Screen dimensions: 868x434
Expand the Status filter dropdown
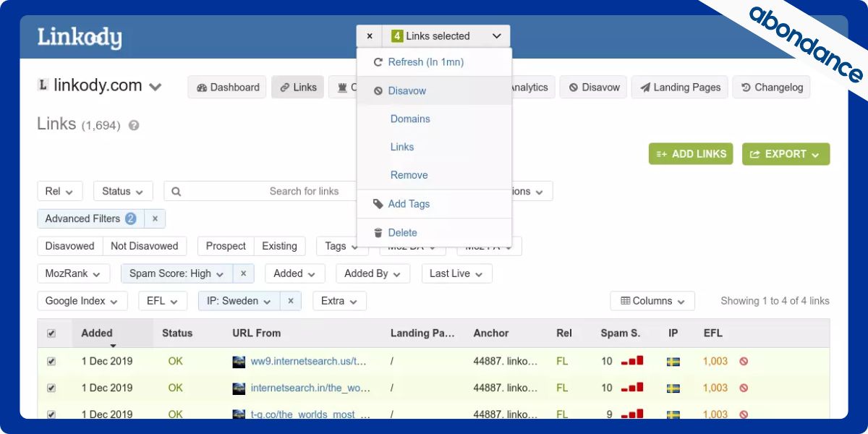[x=123, y=192]
